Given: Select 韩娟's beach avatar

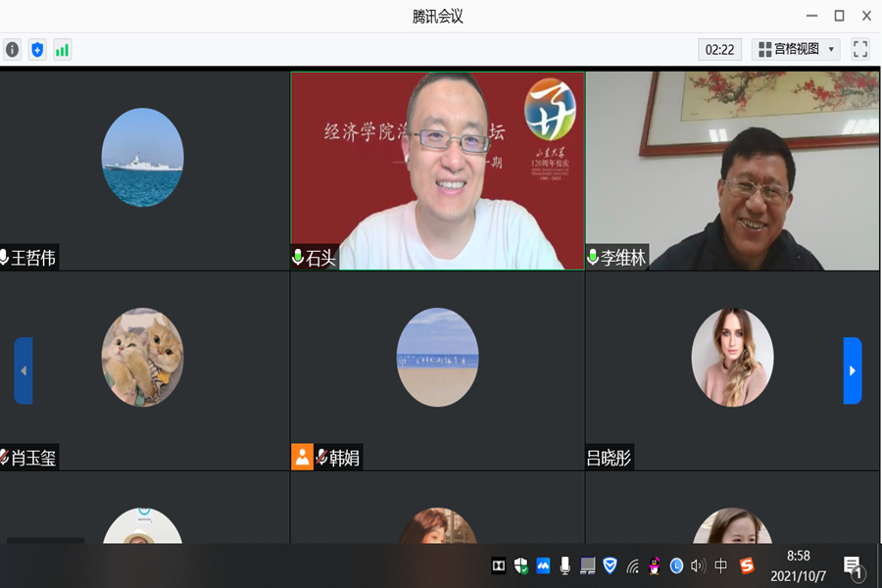Looking at the screenshot, I should click(437, 358).
